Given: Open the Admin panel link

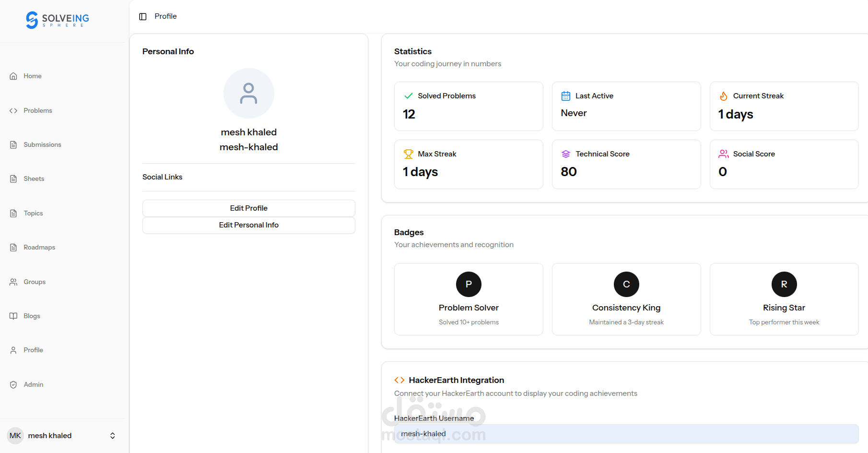Looking at the screenshot, I should click(34, 384).
